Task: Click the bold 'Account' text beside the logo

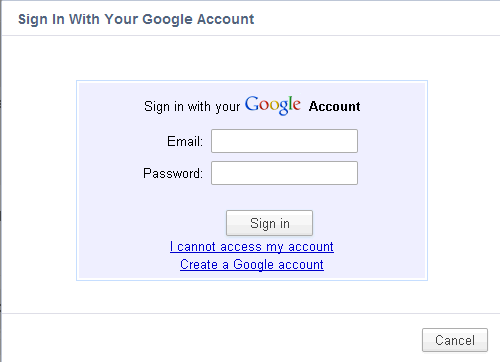Action: tap(334, 106)
